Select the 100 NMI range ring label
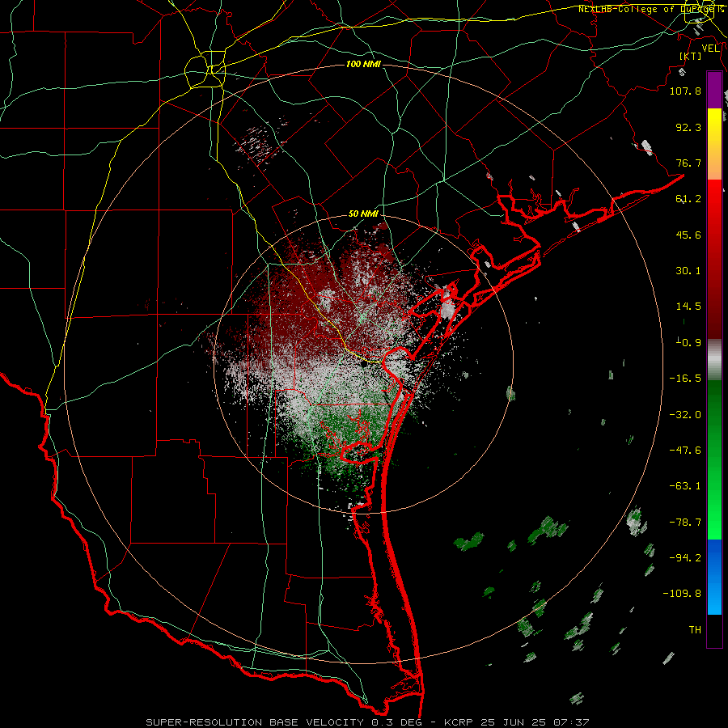 pos(363,64)
